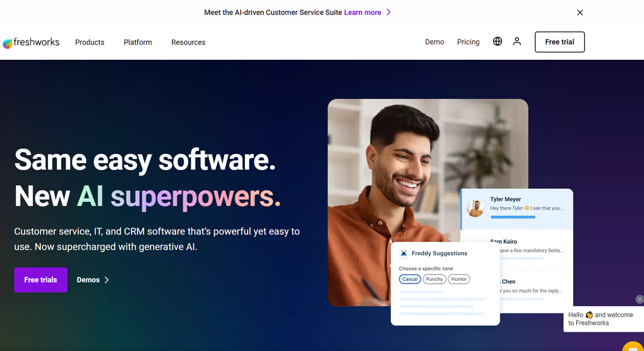This screenshot has height=351, width=644.
Task: Click the Freddy Suggestions bot icon
Action: (404, 253)
